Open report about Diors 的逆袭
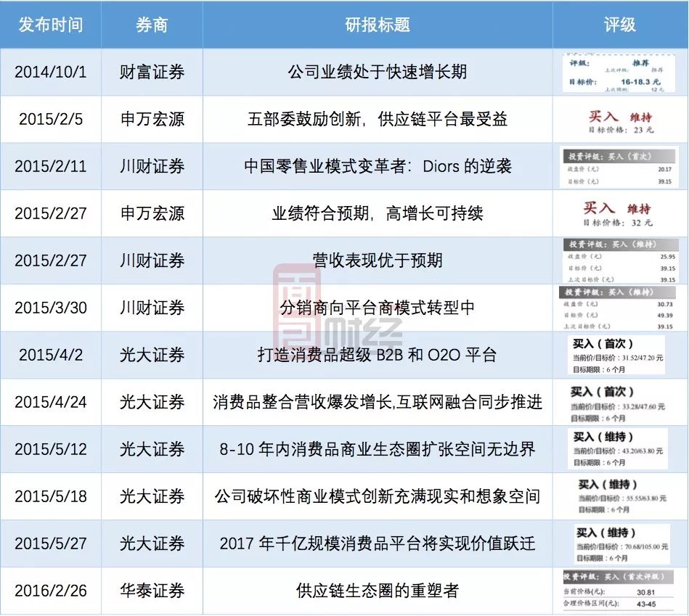 coord(378,166)
